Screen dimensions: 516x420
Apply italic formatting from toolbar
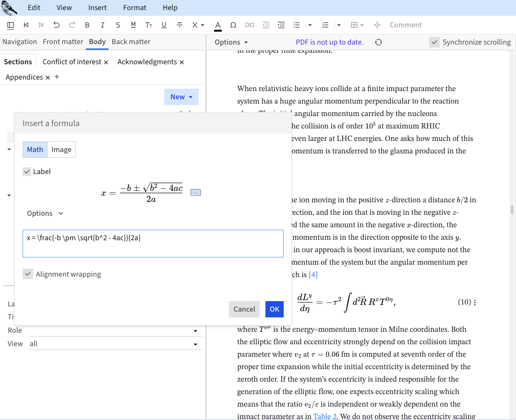point(102,25)
